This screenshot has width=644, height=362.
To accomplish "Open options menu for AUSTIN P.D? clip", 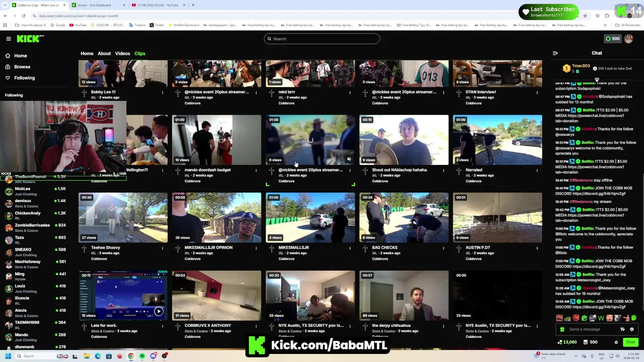I will (537, 248).
